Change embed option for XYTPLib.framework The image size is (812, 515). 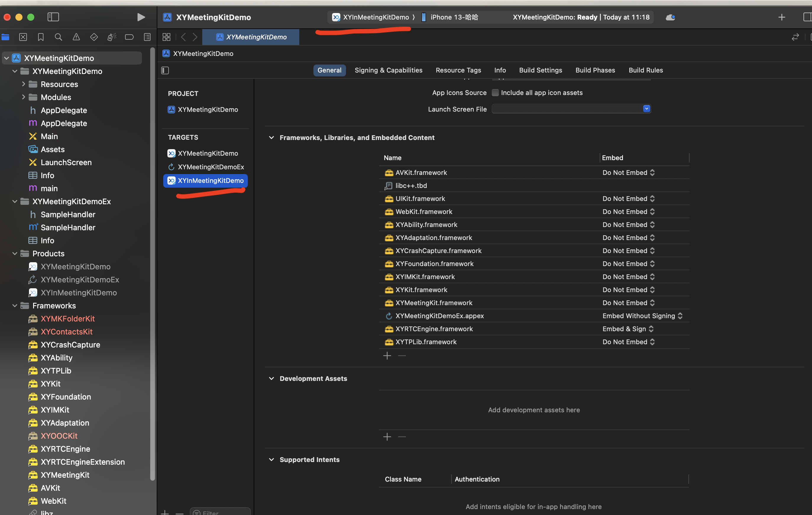pyautogui.click(x=628, y=342)
